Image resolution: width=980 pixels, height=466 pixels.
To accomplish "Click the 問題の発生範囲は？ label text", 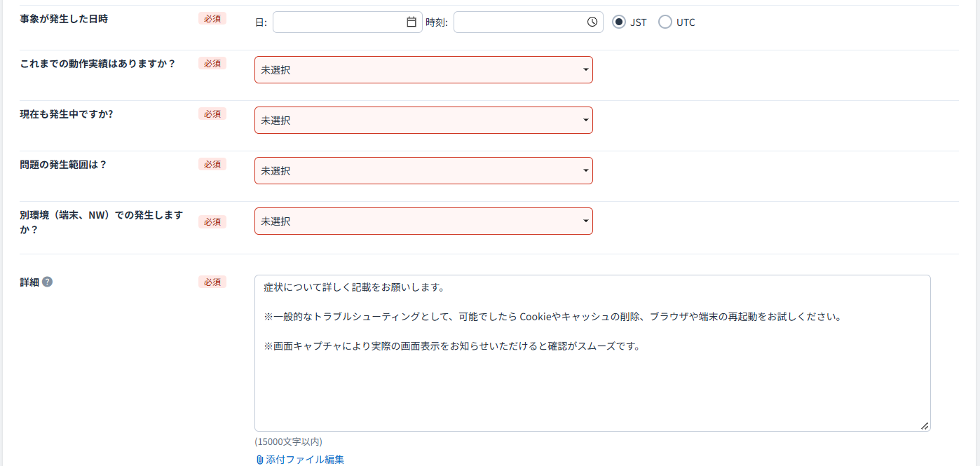I will (63, 165).
